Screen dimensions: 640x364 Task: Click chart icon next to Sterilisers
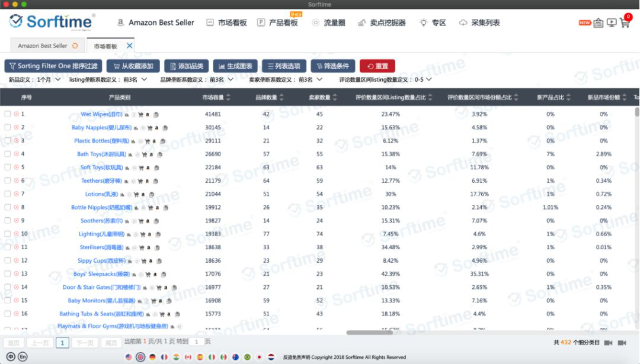pyautogui.click(x=128, y=247)
